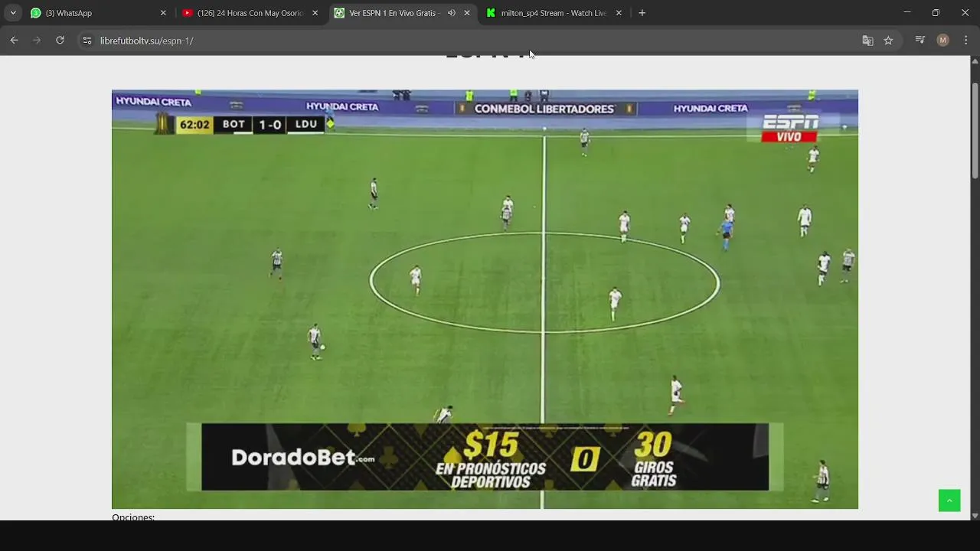Click the scrollbar up arrow
The height and width of the screenshot is (551, 980).
(975, 60)
